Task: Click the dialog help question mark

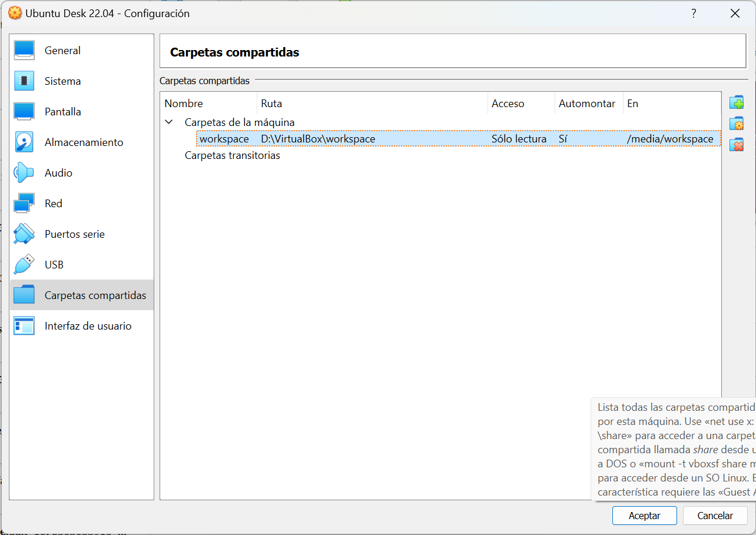Action: click(x=694, y=13)
